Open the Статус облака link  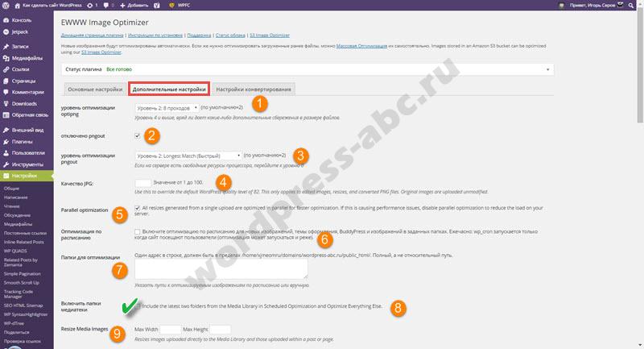point(230,35)
